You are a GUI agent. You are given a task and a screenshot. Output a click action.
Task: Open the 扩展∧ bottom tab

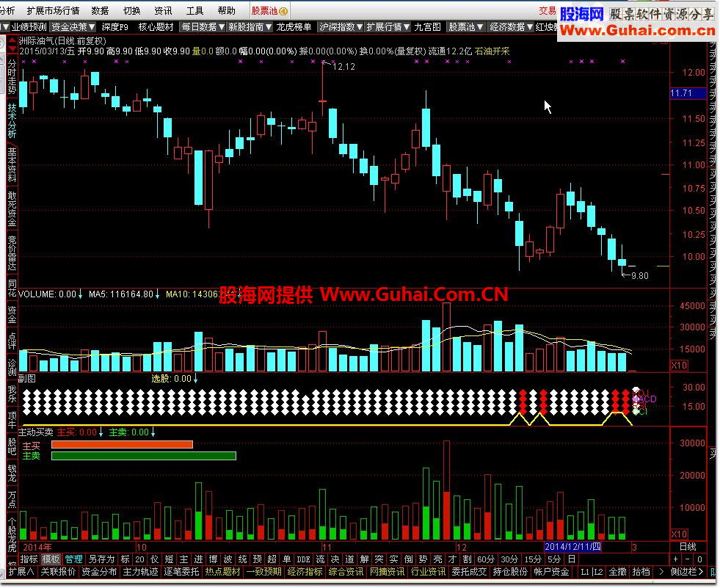click(21, 571)
